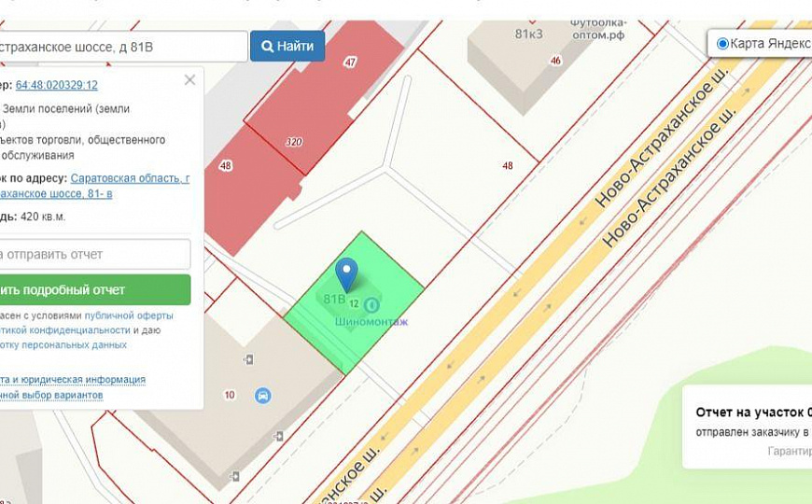Close the parcel info panel
Screen dimensions: 812x504
point(190,79)
